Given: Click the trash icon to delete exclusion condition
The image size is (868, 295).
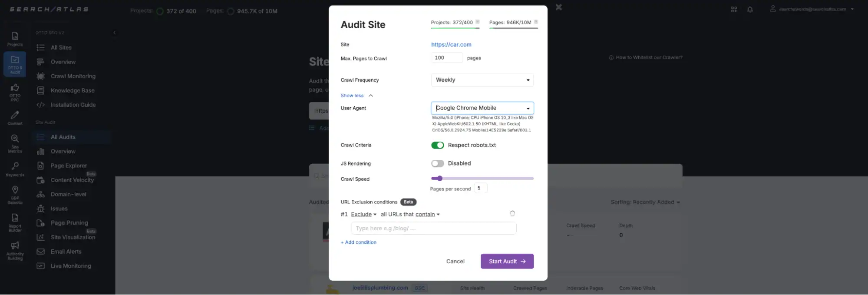Looking at the screenshot, I should point(512,213).
